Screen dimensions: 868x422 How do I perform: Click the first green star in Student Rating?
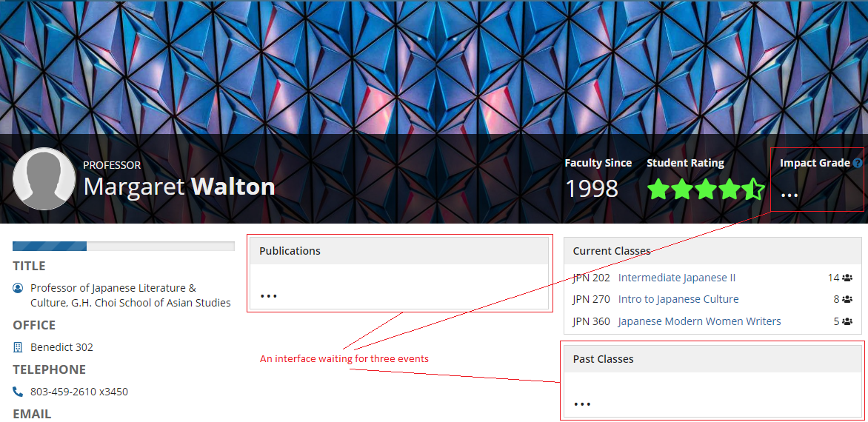coord(658,190)
